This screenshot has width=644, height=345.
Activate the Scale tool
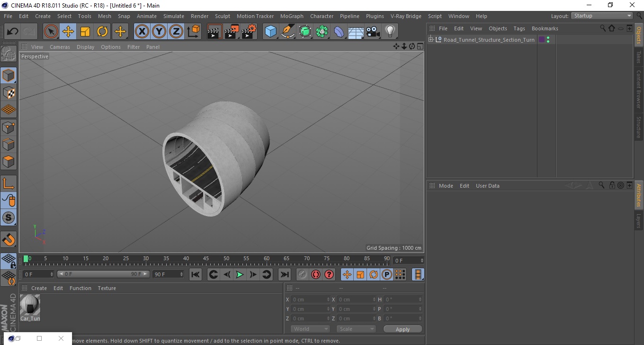pos(85,32)
